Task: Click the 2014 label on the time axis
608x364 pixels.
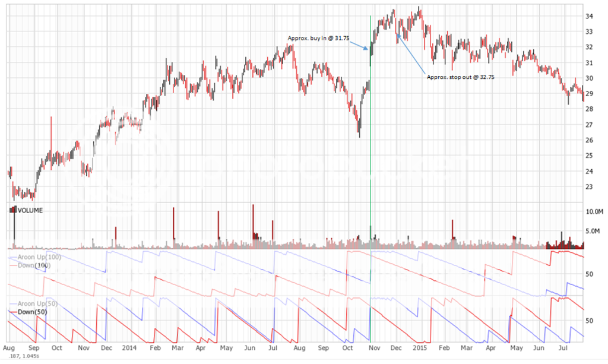Action: pos(129,348)
